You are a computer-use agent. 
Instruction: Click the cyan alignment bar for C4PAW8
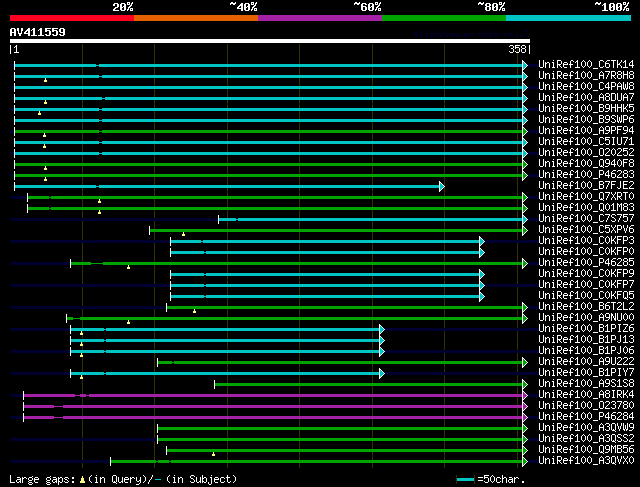269,87
